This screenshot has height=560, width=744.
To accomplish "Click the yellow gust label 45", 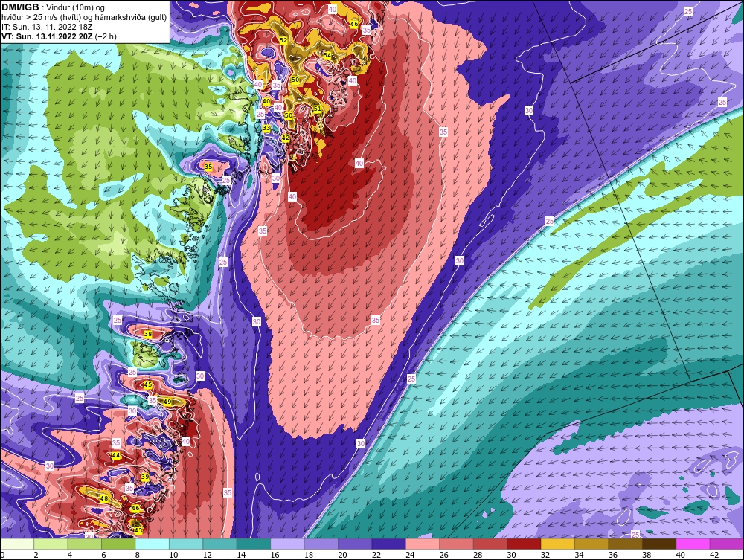I will pyautogui.click(x=147, y=384).
